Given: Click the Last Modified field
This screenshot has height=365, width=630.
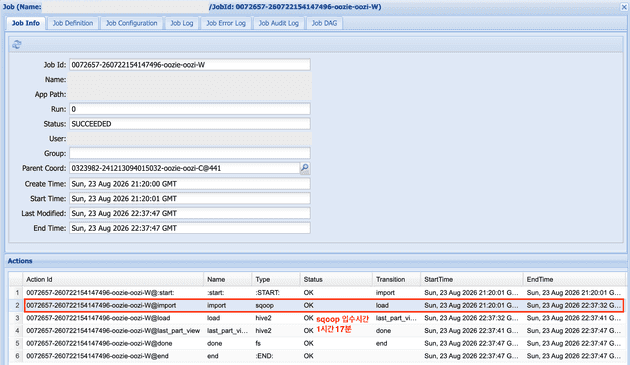Looking at the screenshot, I should (190, 213).
